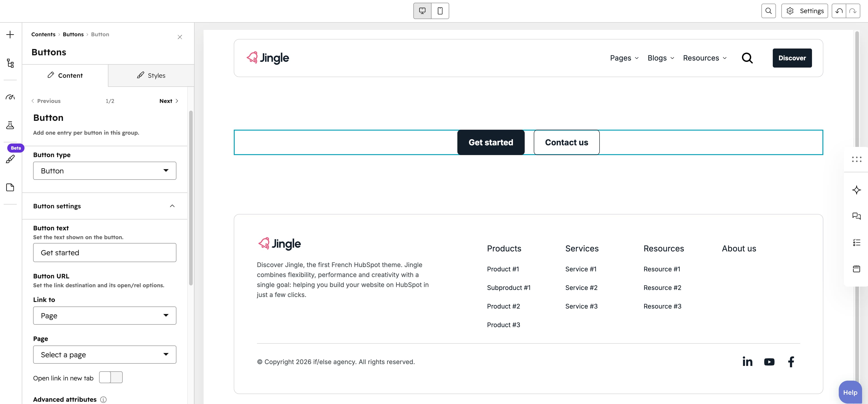Open the Settings button in top bar
Image resolution: width=868 pixels, height=404 pixels.
coord(805,11)
